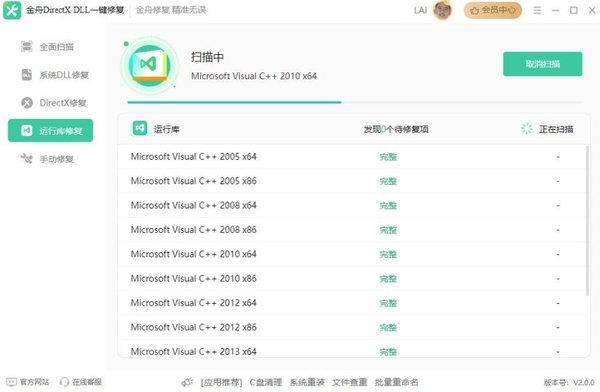The width and height of the screenshot is (600, 392).
Task: Open 系统重装 recommended app link
Action: pos(307,382)
